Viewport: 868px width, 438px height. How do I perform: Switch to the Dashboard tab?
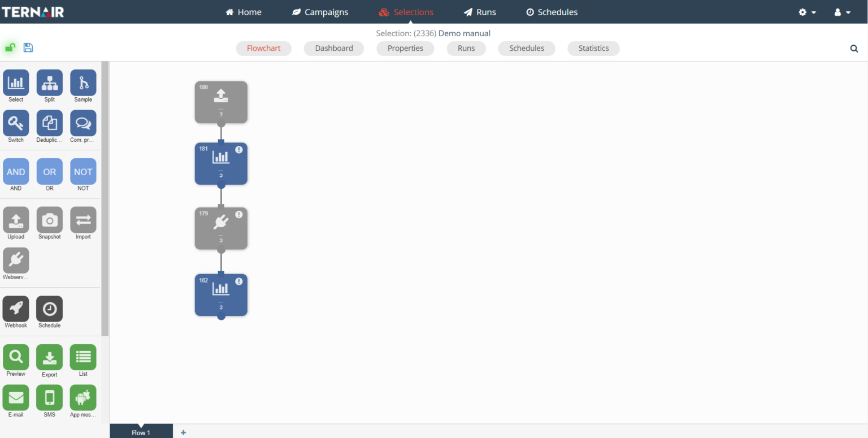tap(334, 49)
